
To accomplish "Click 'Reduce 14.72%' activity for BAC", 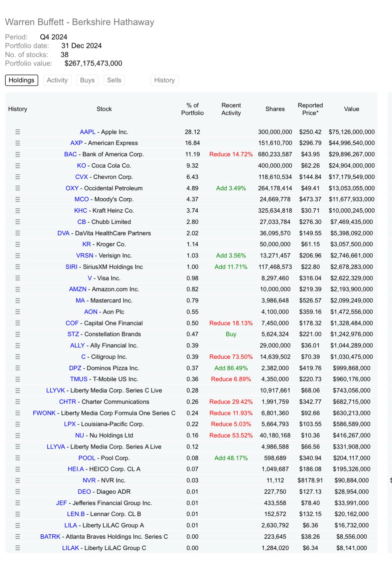I will 231,154.
